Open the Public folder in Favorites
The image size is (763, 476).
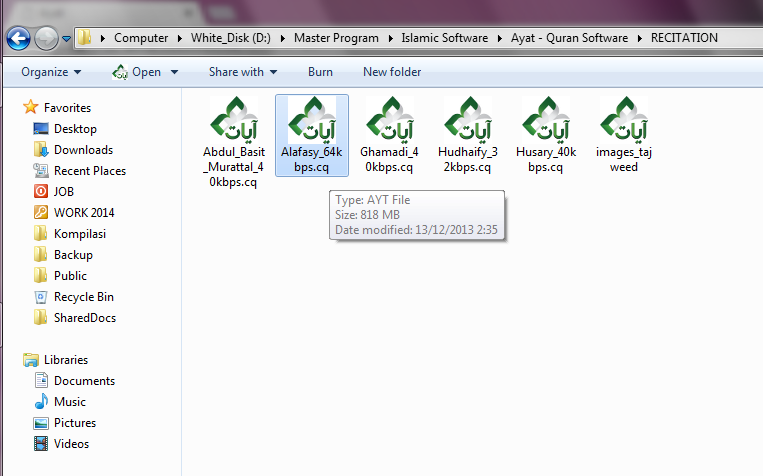click(60, 276)
